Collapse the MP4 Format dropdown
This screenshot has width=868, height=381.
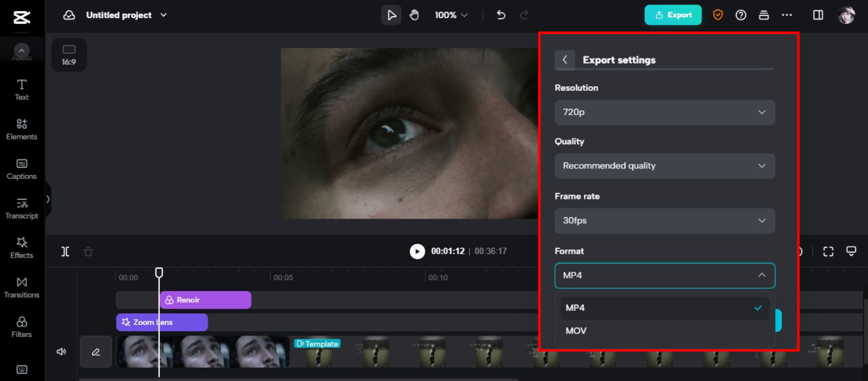click(x=665, y=276)
